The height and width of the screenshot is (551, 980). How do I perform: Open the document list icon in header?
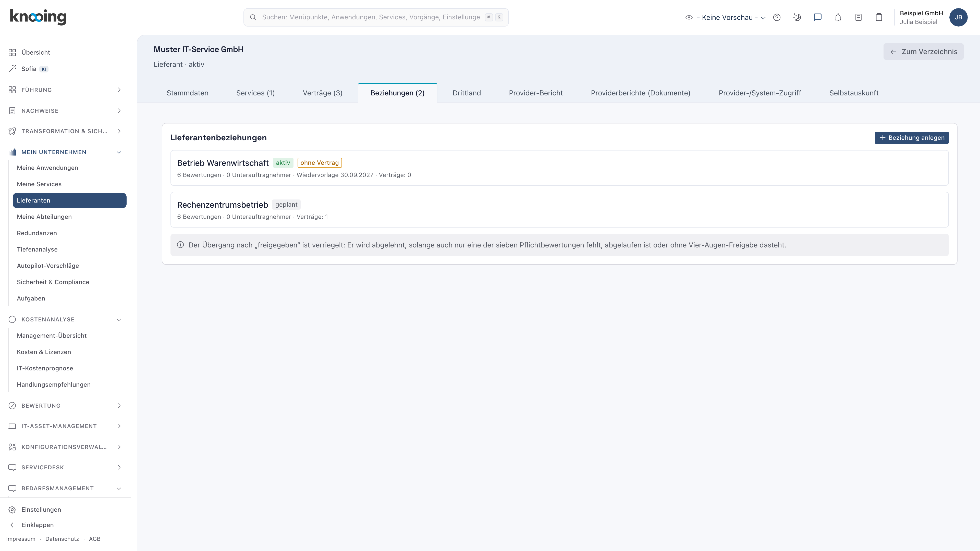[858, 18]
